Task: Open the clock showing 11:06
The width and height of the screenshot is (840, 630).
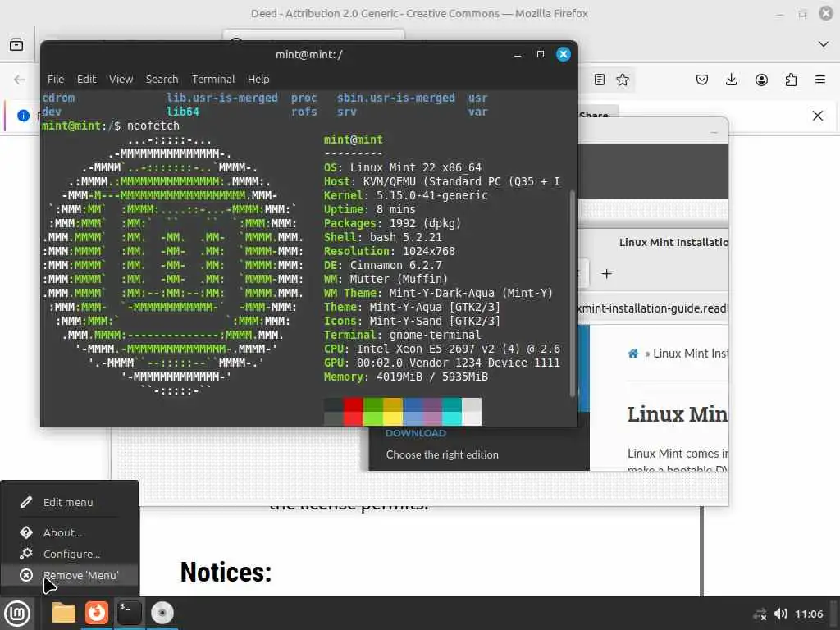Action: tap(808, 614)
